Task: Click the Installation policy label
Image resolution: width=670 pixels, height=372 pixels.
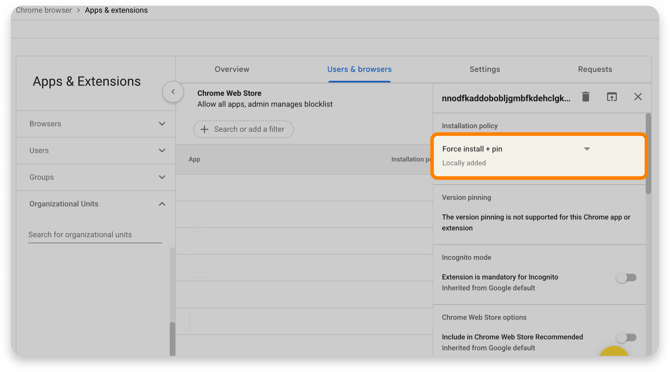Action: point(470,126)
